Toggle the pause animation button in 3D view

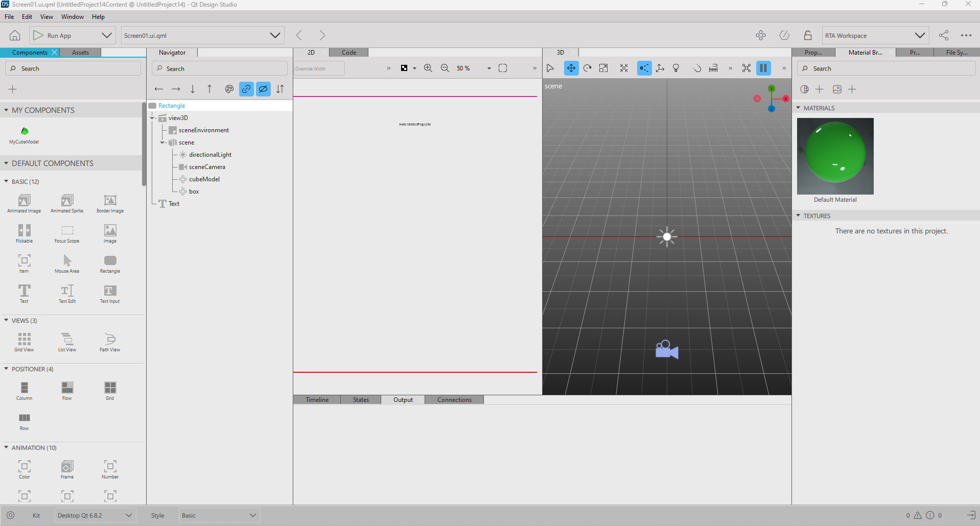[x=763, y=68]
